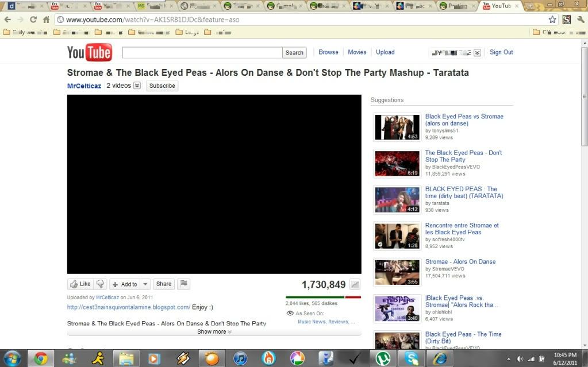The width and height of the screenshot is (588, 367).
Task: Flag this video with the flag icon
Action: tap(184, 284)
